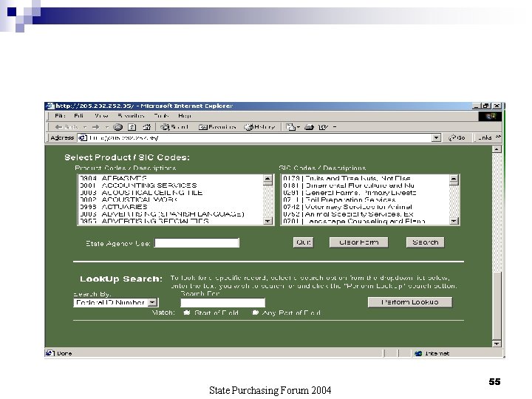
Task: Click the page scrollbar down arrow
Action: 497,344
